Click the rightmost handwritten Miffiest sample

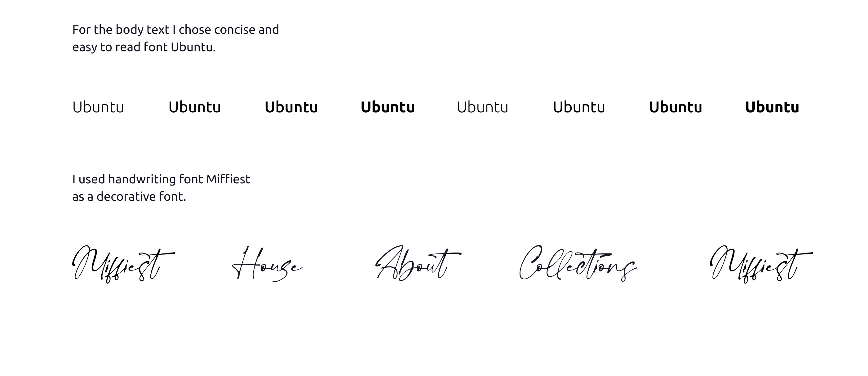click(x=761, y=264)
